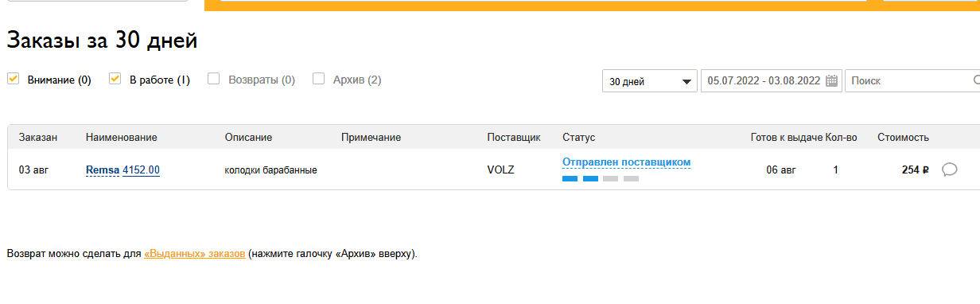Image resolution: width=980 pixels, height=304 pixels.
Task: Click the Поставщик column header
Action: click(514, 138)
